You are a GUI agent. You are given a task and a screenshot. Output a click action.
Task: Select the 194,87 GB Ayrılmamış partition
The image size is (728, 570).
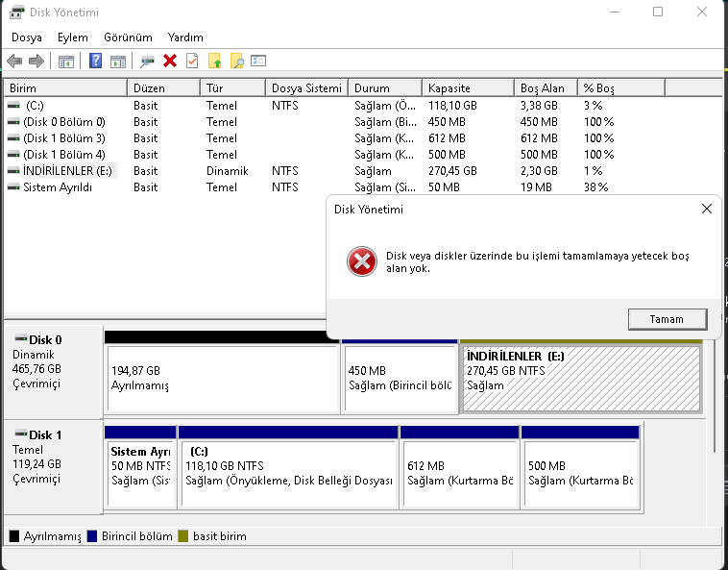click(x=221, y=378)
